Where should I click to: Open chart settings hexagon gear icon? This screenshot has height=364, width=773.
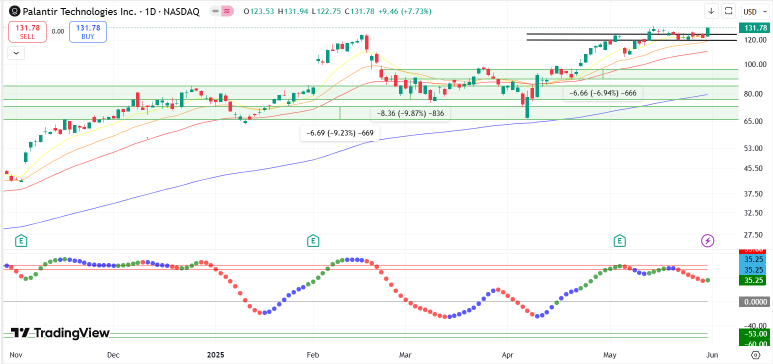(x=755, y=355)
